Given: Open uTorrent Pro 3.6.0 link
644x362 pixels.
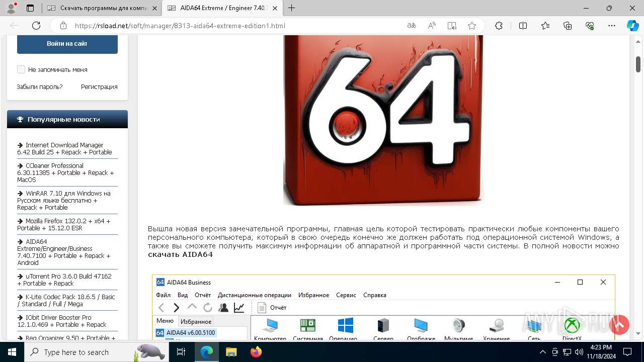Looking at the screenshot, I should click(64, 280).
